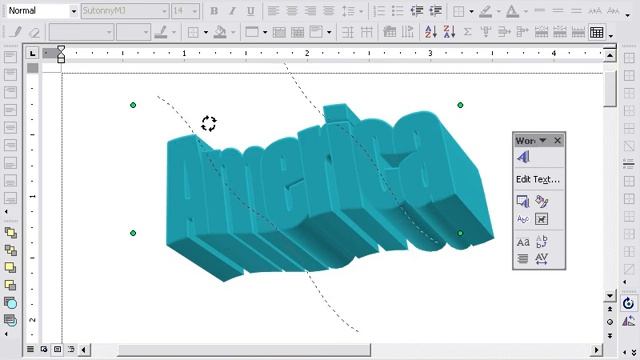Screen dimensions: 640x360
Task: Distribute rows evenly
Action: (348, 32)
